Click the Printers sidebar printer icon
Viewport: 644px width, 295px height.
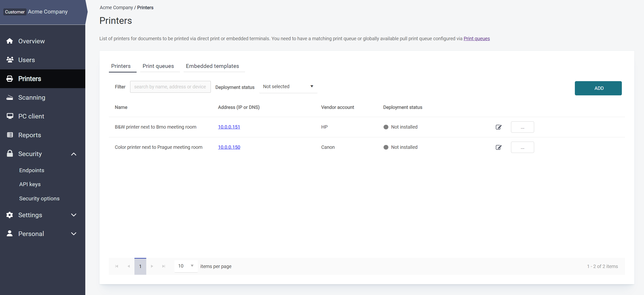click(9, 79)
